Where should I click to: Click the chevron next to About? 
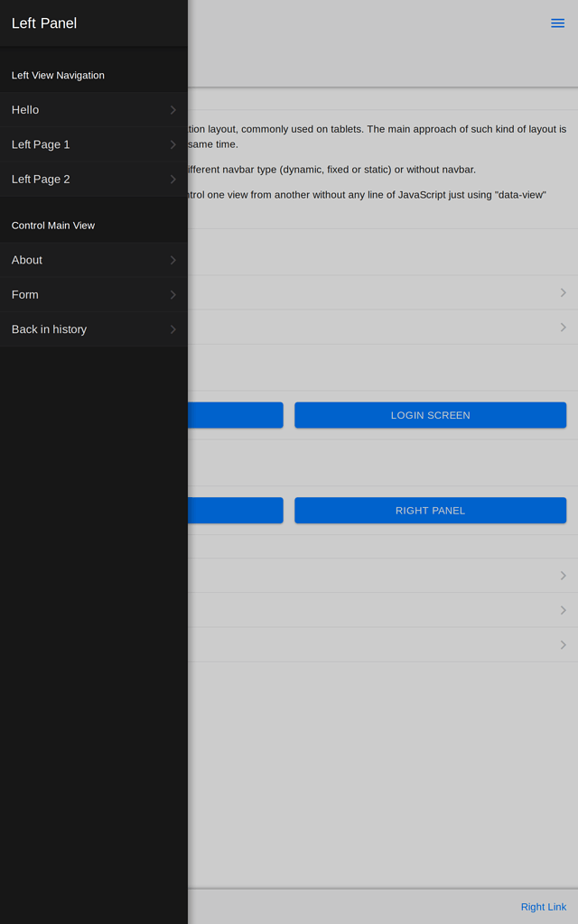pyautogui.click(x=172, y=260)
